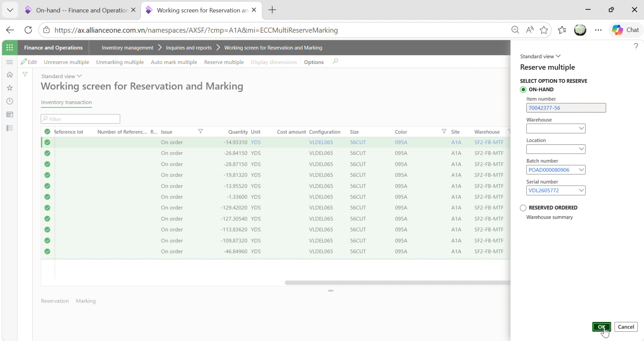Click Unreserve multiple in action pane
The width and height of the screenshot is (644, 341).
66,62
